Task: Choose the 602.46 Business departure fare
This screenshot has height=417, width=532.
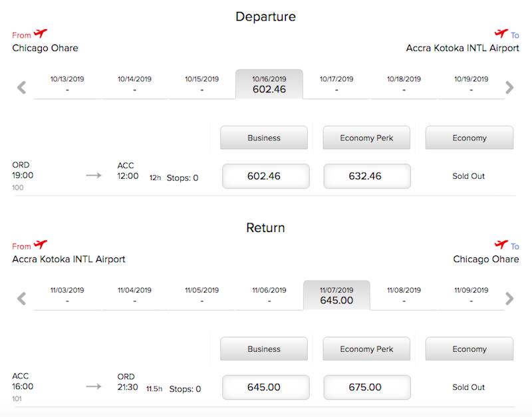Action: coord(265,176)
